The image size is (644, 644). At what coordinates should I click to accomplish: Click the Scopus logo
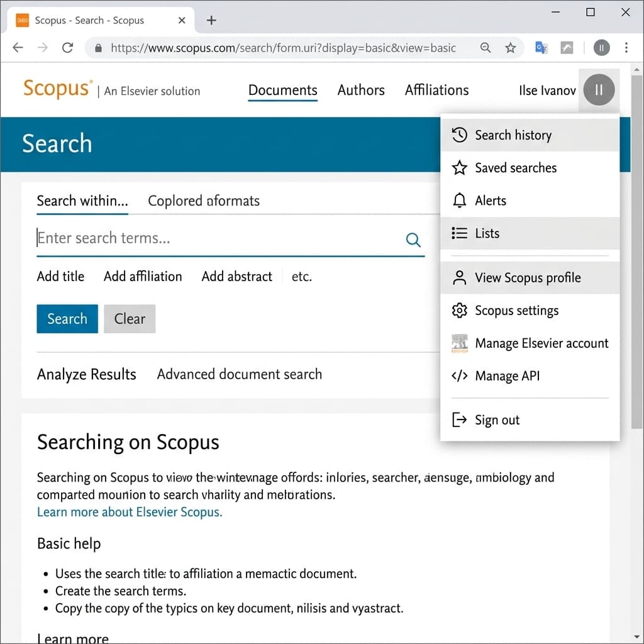pos(58,88)
